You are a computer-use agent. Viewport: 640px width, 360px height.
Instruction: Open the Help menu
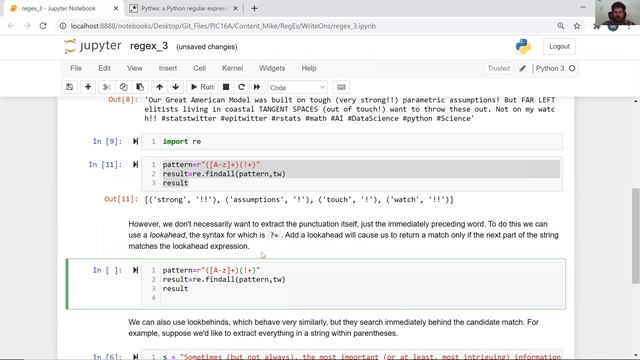click(309, 68)
